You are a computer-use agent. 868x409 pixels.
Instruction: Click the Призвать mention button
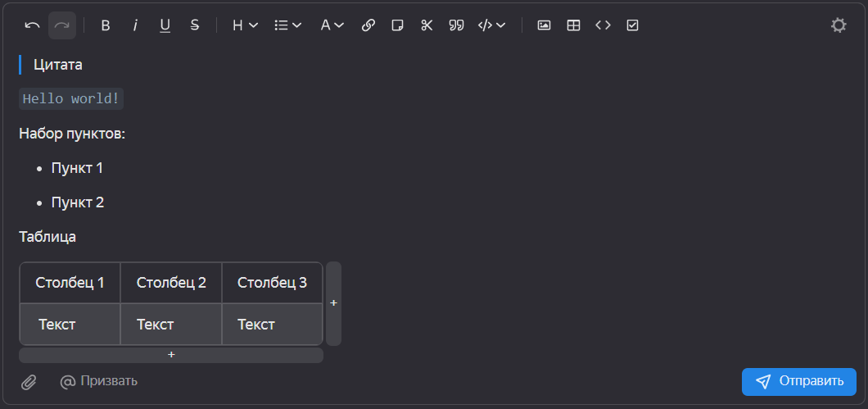(x=99, y=381)
